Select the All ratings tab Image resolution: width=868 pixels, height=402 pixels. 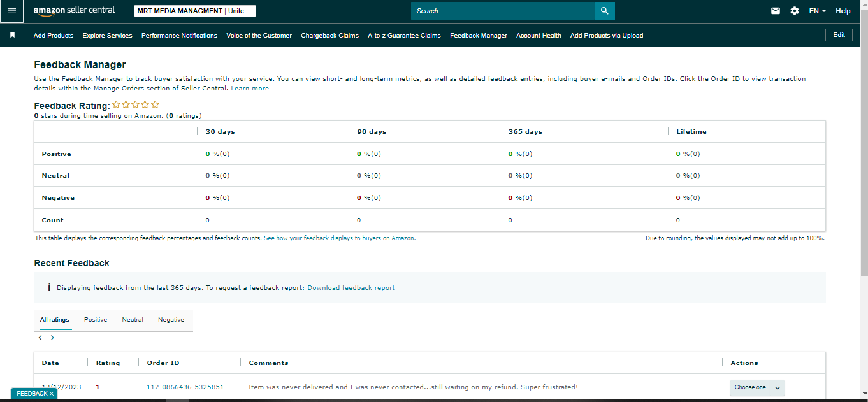coord(55,320)
